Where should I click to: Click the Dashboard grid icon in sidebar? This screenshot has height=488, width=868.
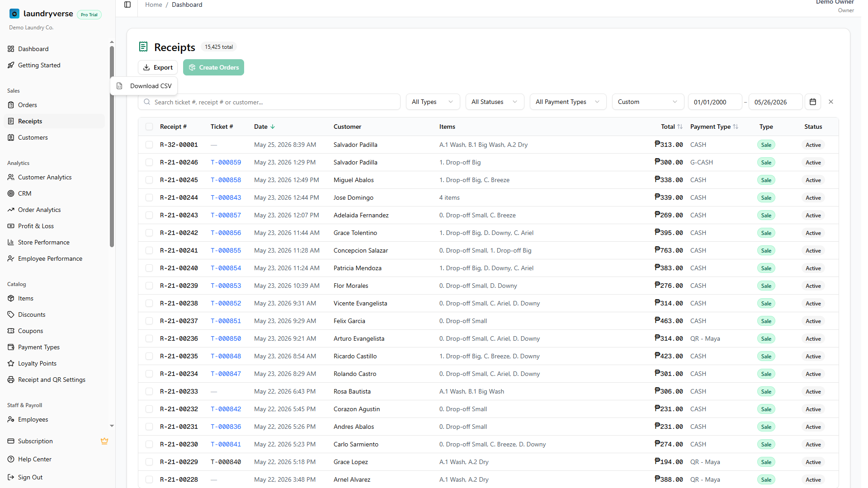pyautogui.click(x=11, y=49)
